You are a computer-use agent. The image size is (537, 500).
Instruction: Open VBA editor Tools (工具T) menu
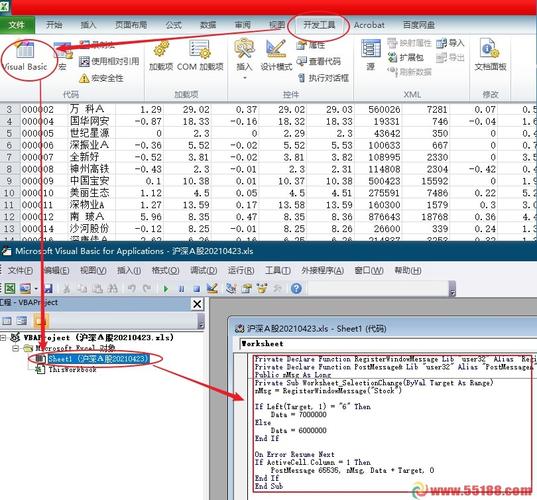[278, 271]
